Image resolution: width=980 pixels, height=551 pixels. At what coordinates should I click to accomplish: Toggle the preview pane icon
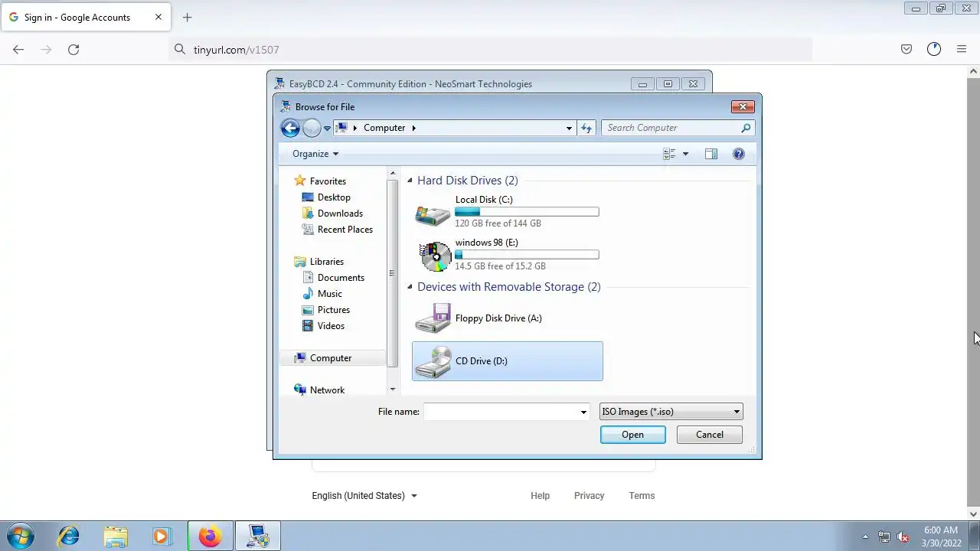(x=711, y=154)
